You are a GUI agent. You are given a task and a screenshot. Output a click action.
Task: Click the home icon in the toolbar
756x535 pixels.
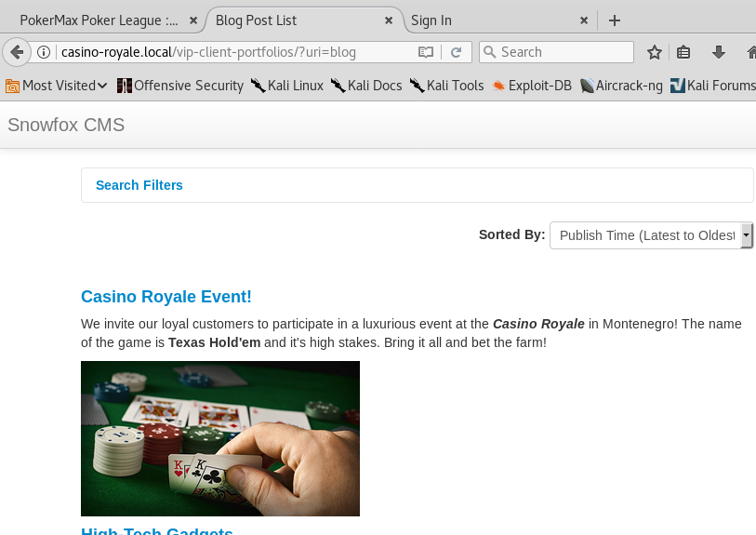click(x=751, y=52)
